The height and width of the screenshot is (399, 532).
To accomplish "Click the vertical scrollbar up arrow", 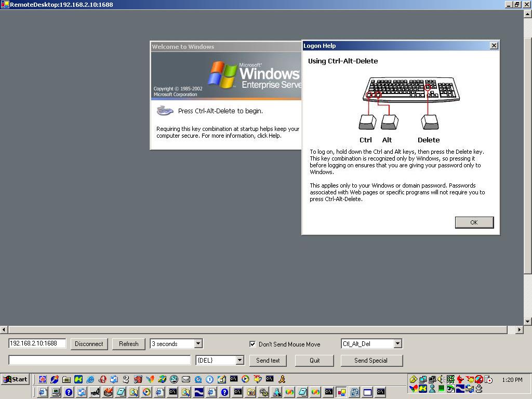I will pyautogui.click(x=528, y=14).
